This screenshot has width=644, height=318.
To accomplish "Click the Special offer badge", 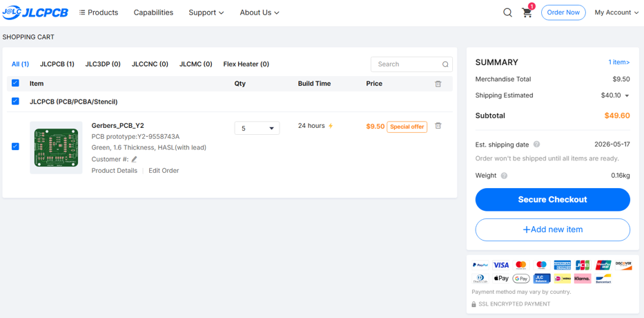I will pyautogui.click(x=407, y=127).
